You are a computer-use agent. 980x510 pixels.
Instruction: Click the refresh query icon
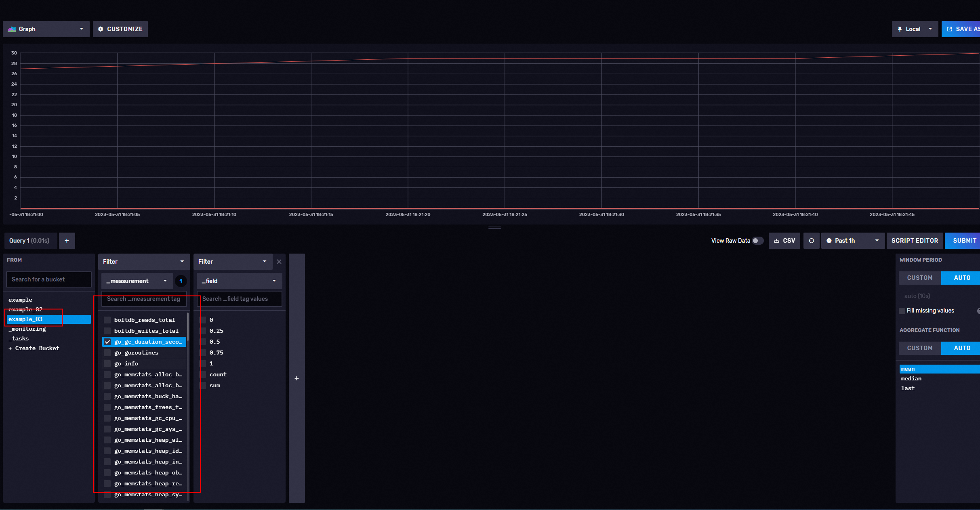[811, 241]
